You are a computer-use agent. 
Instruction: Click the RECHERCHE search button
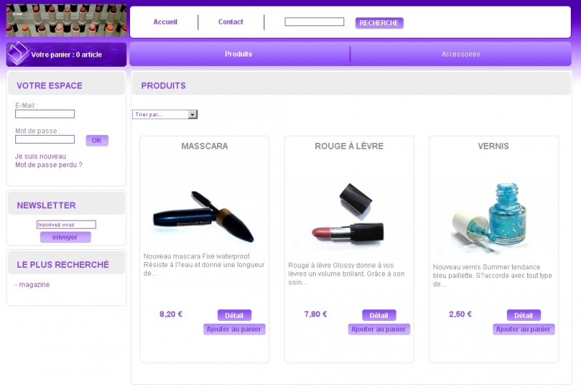point(379,23)
